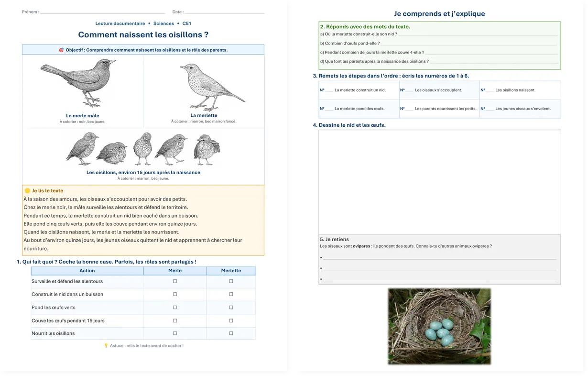
Task: Click heading '4. Dessine le nid et les œufs.'
Action: click(349, 125)
